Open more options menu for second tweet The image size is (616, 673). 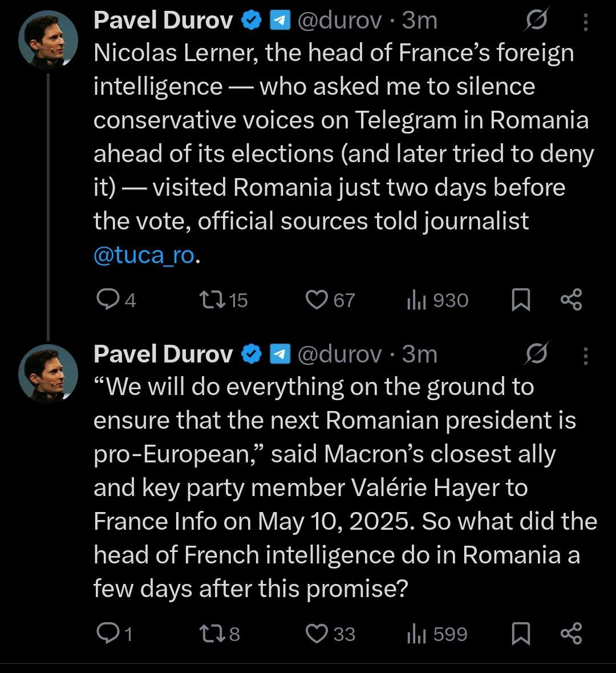(585, 356)
